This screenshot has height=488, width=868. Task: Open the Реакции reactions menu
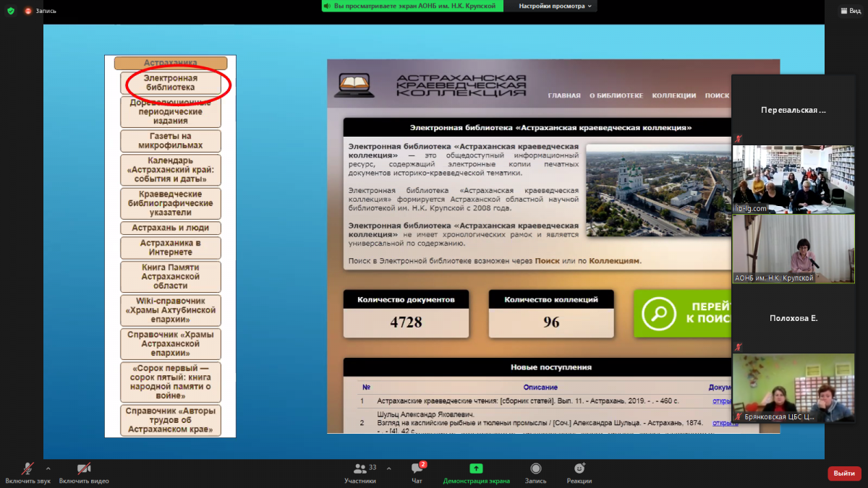coord(579,473)
